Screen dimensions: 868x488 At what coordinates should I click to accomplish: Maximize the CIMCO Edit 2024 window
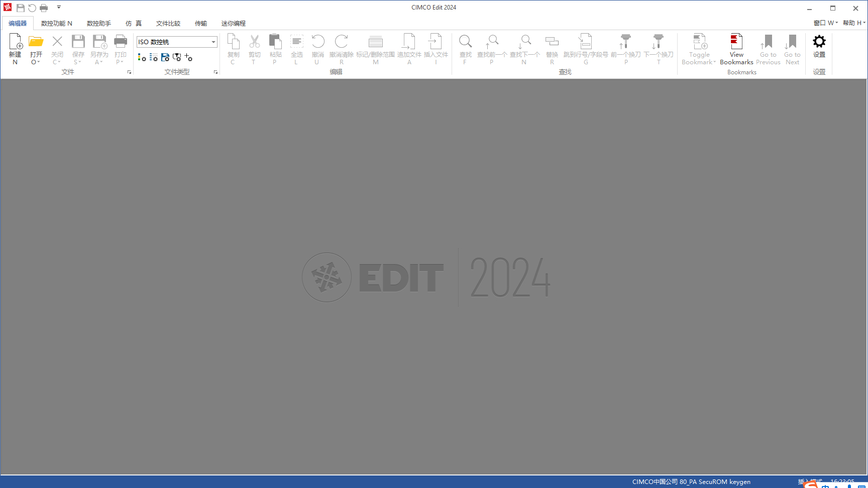pos(833,8)
